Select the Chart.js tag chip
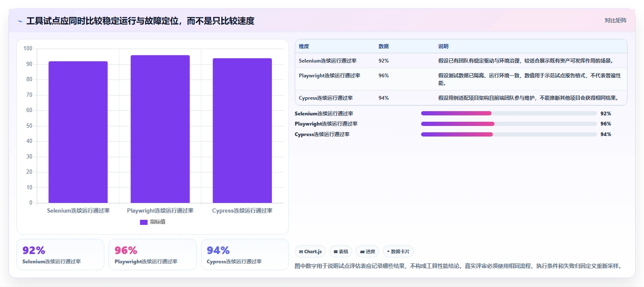The height and width of the screenshot is (287, 644). (310, 251)
